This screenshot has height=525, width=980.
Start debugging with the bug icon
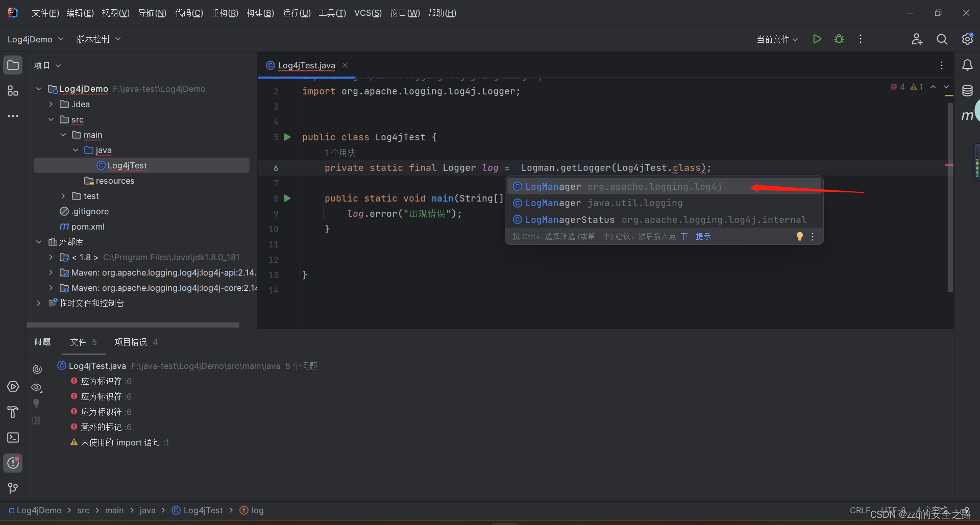(839, 39)
